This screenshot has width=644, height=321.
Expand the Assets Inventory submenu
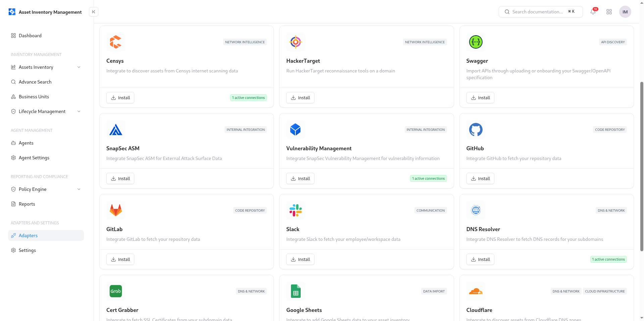(x=79, y=67)
